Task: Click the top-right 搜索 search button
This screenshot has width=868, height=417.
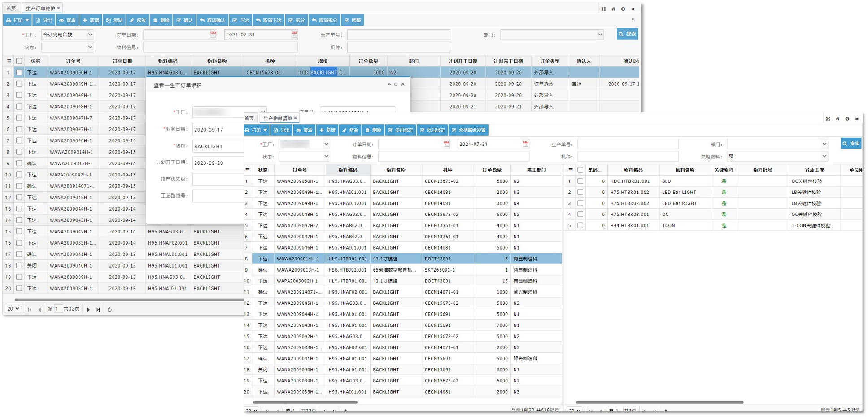Action: [x=627, y=34]
